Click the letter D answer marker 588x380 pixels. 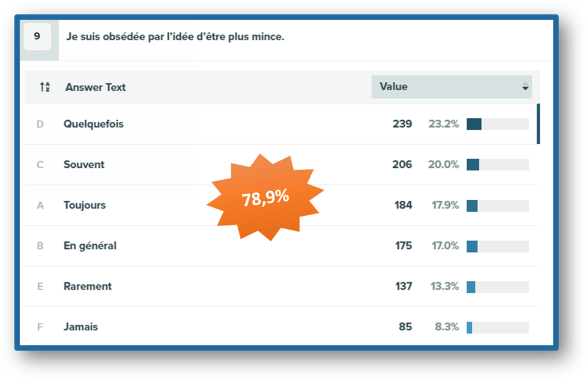click(x=40, y=124)
